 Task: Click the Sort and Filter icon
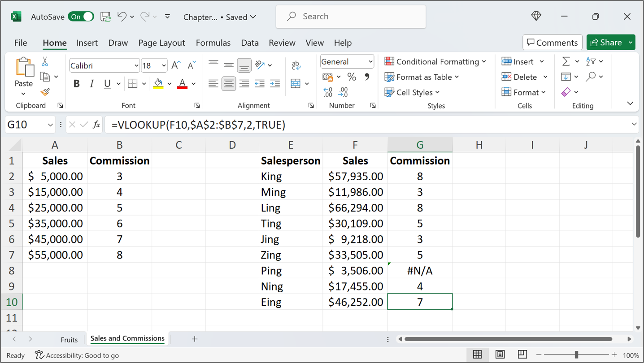[x=591, y=61]
